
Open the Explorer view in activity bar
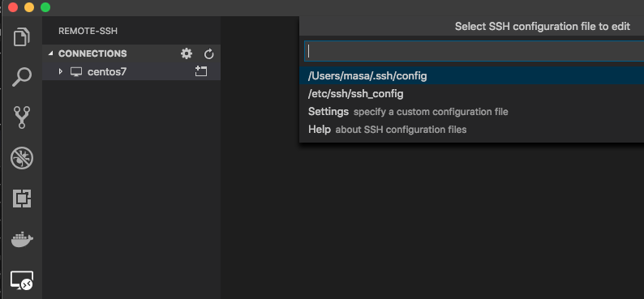click(22, 37)
